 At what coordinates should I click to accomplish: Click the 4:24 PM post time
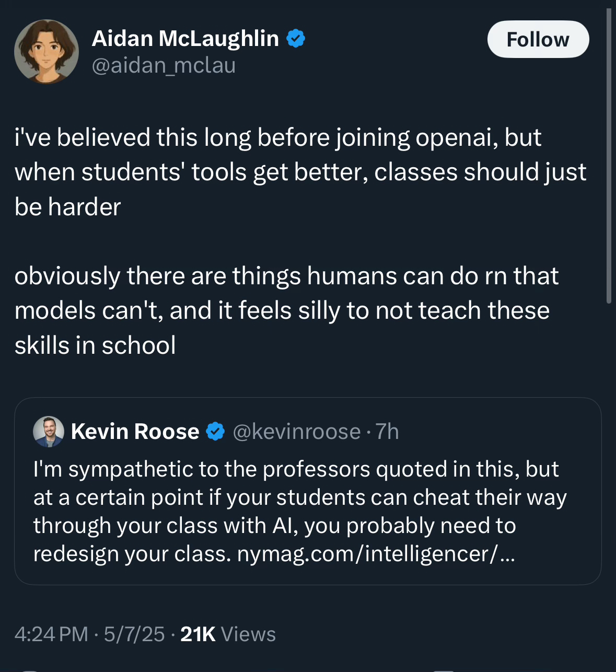coord(51,634)
